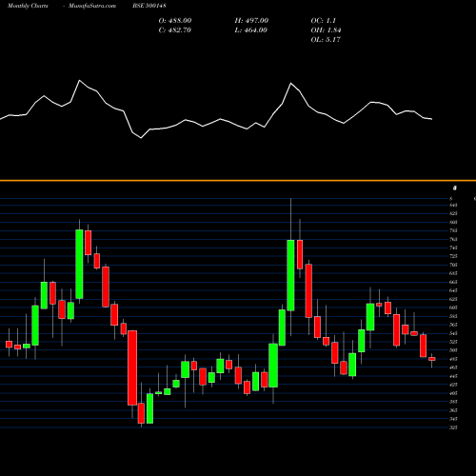
Task: Click the 625 price axis label
Action: [453, 299]
